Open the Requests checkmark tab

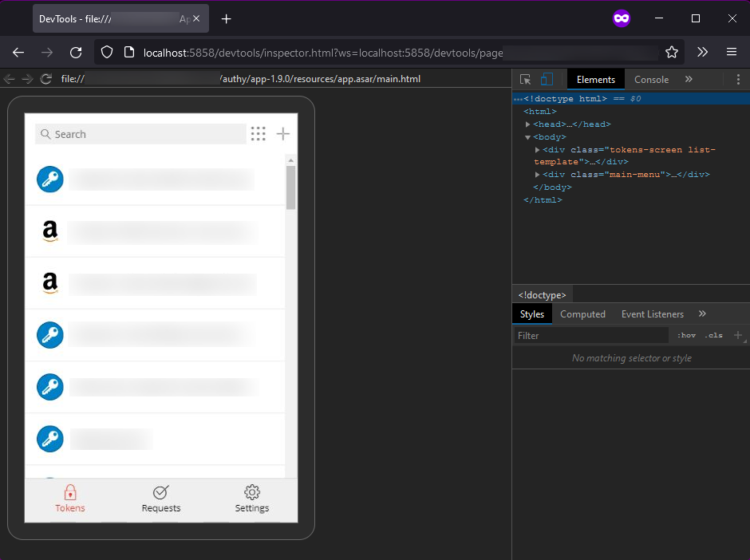(161, 493)
